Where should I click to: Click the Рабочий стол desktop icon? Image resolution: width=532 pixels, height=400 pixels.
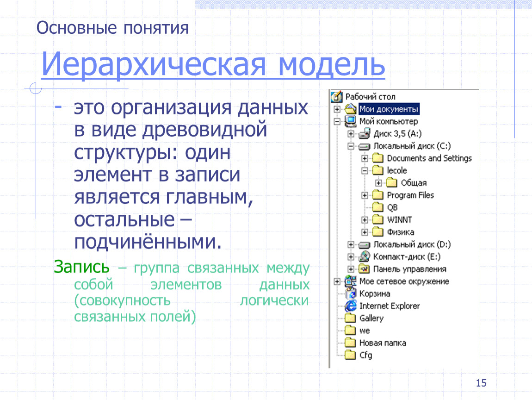336,97
